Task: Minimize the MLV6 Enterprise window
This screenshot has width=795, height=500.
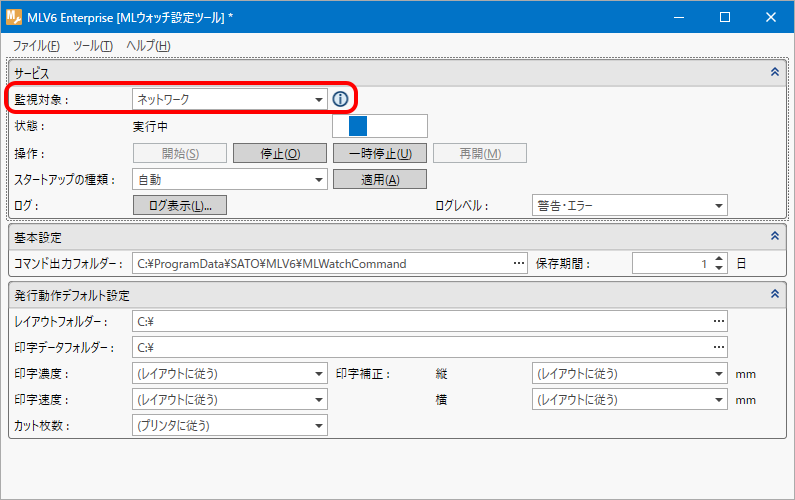Action: [679, 17]
